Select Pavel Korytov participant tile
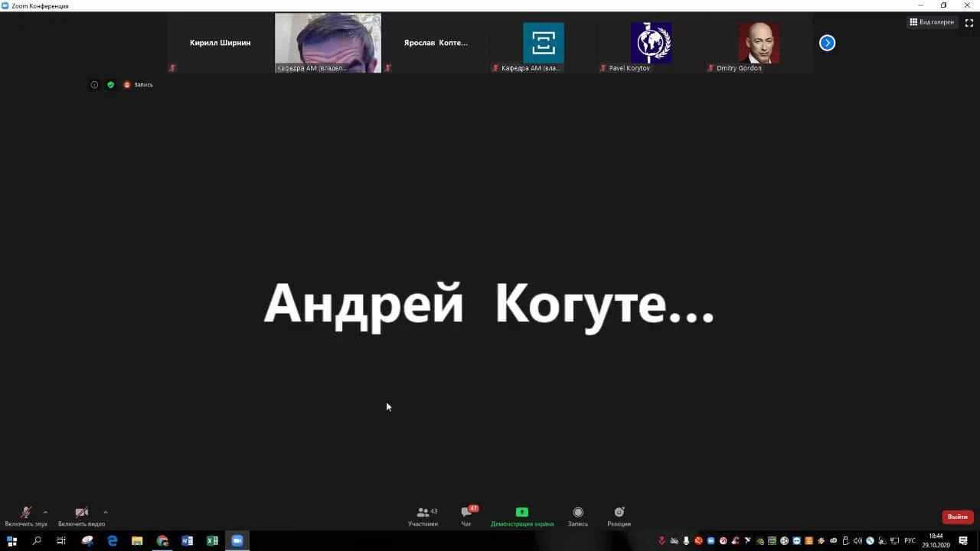The height and width of the screenshot is (551, 980). 651,43
